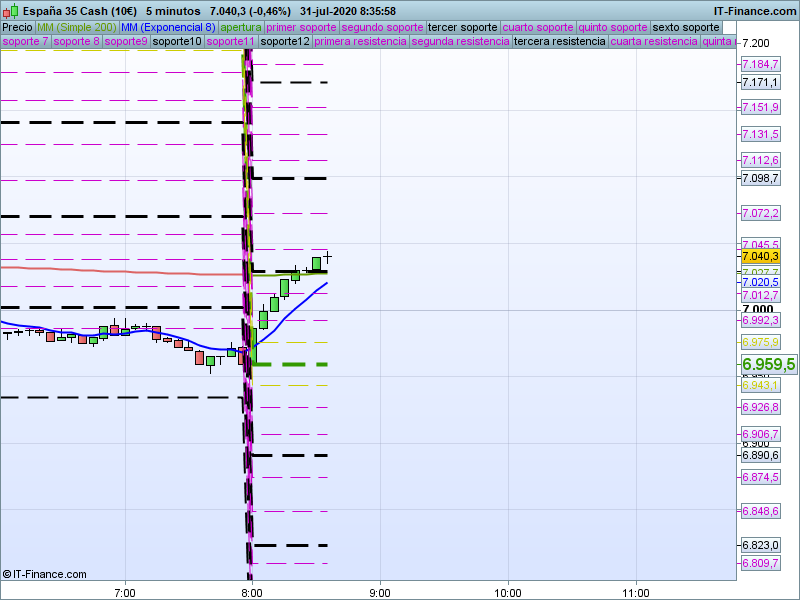800x600 pixels.
Task: Choose the soporte10 label
Action: pyautogui.click(x=177, y=41)
